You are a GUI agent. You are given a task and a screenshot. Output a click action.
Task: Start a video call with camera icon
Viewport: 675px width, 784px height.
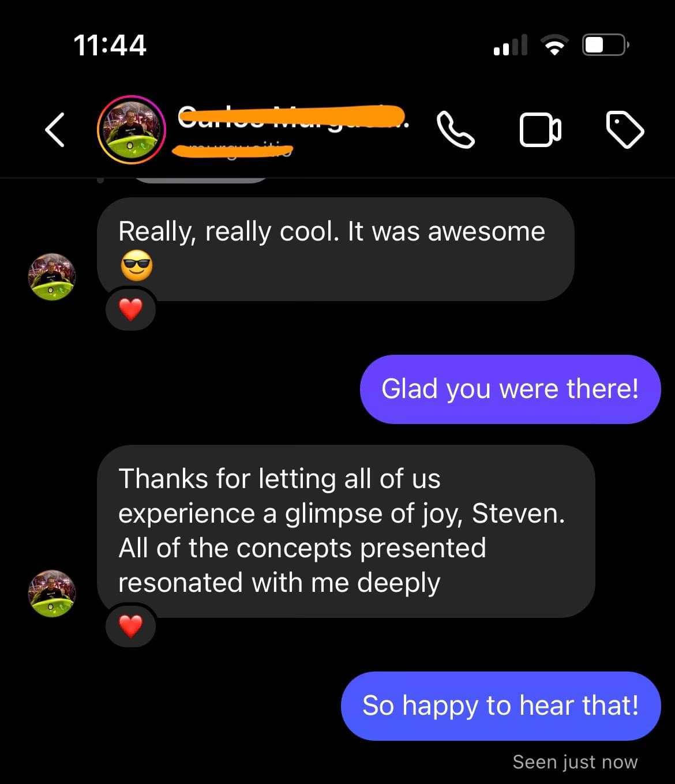[540, 130]
